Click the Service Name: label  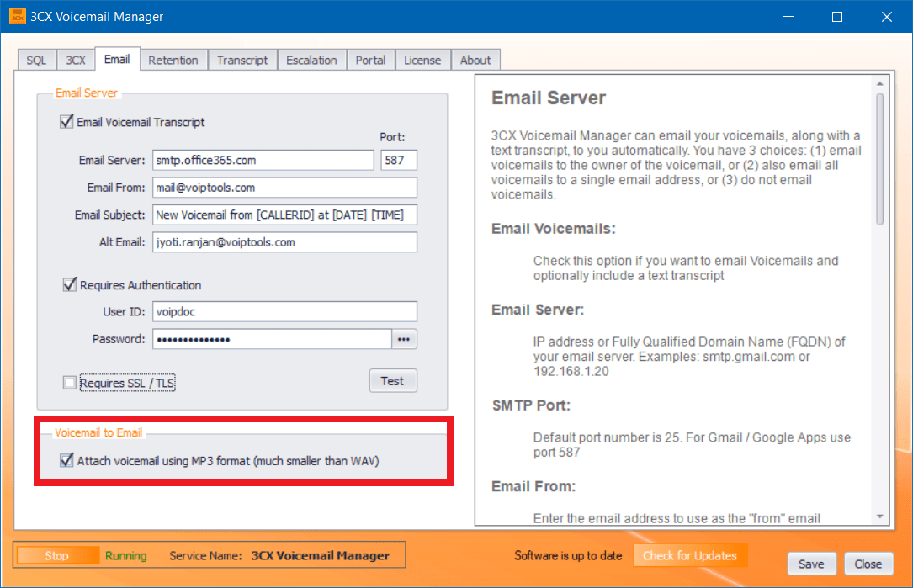point(205,555)
